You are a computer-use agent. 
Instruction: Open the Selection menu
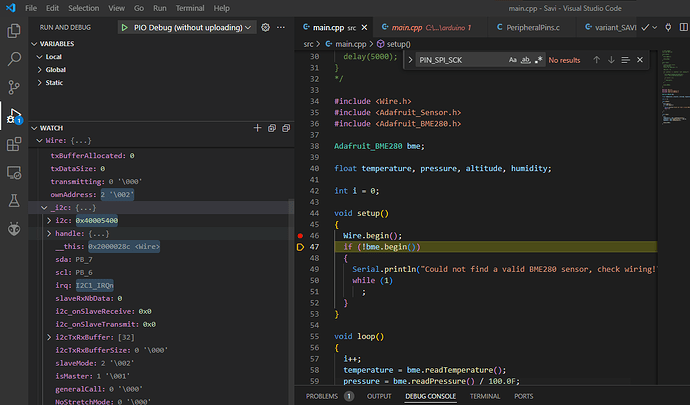[84, 8]
